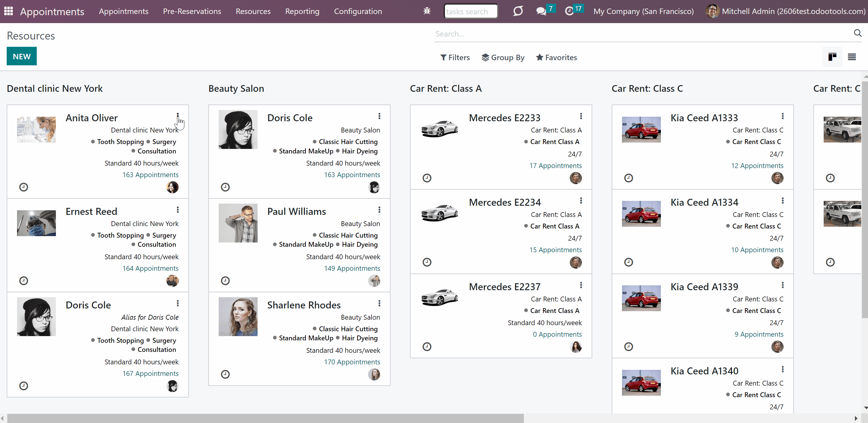This screenshot has width=868, height=423.
Task: Click Doris Cole's photo in Beauty Salon
Action: pyautogui.click(x=238, y=129)
